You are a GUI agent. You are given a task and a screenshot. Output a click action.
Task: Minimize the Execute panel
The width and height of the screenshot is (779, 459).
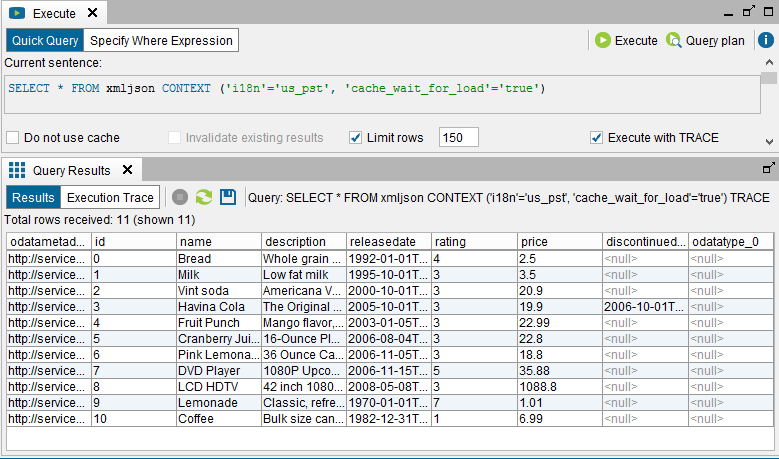[728, 13]
